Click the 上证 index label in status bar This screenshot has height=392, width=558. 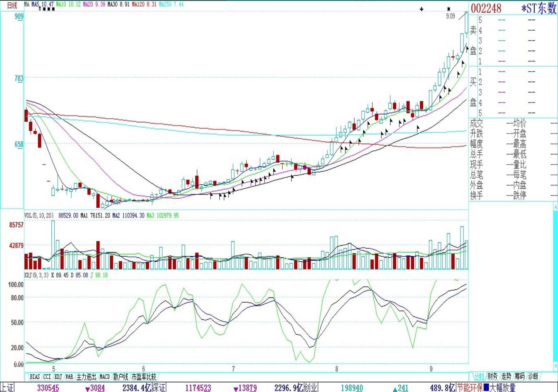pyautogui.click(x=7, y=387)
